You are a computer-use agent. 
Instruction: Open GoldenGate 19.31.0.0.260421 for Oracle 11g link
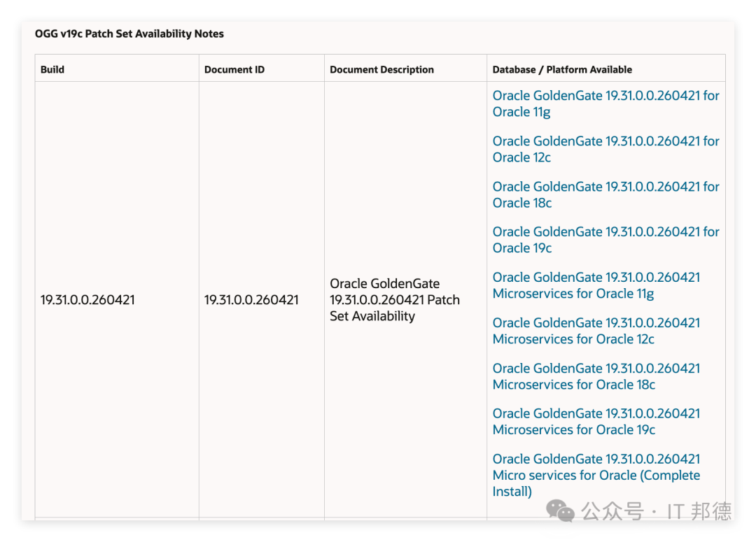click(605, 104)
